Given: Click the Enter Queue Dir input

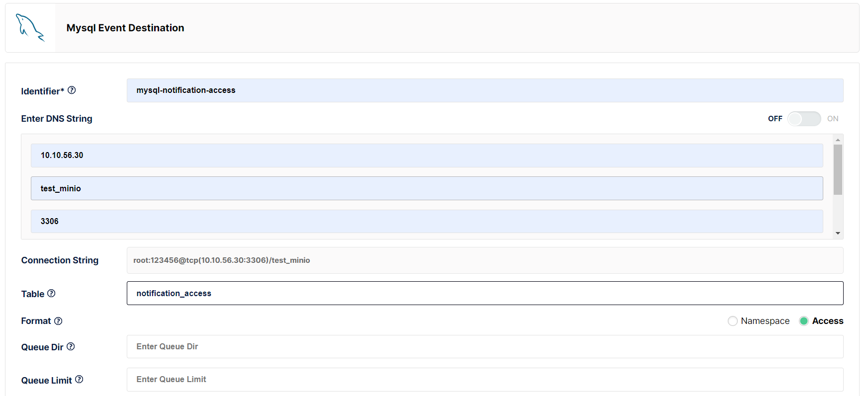Looking at the screenshot, I should [485, 346].
